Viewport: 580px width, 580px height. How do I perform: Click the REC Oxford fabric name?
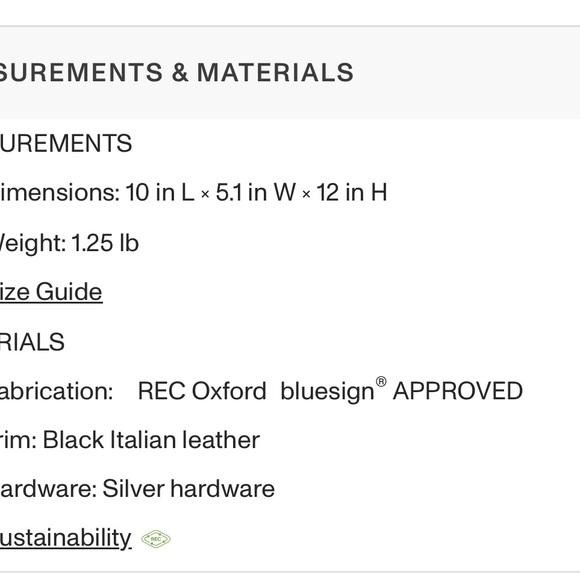[202, 391]
